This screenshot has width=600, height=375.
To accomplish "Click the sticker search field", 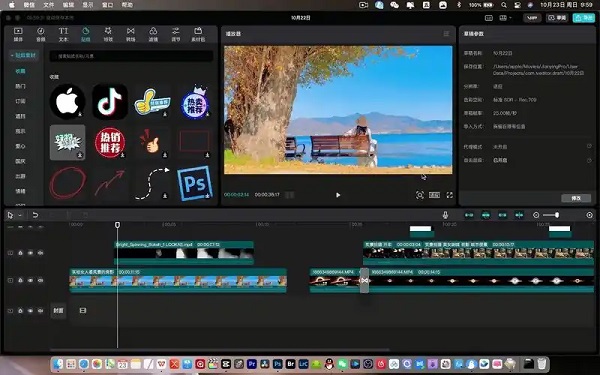I will tap(131, 56).
